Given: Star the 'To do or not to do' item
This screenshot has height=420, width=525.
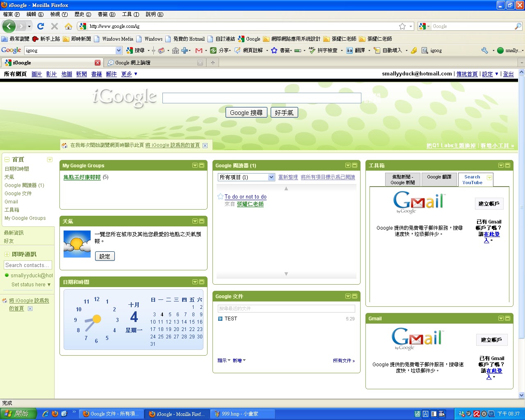Looking at the screenshot, I should point(220,196).
